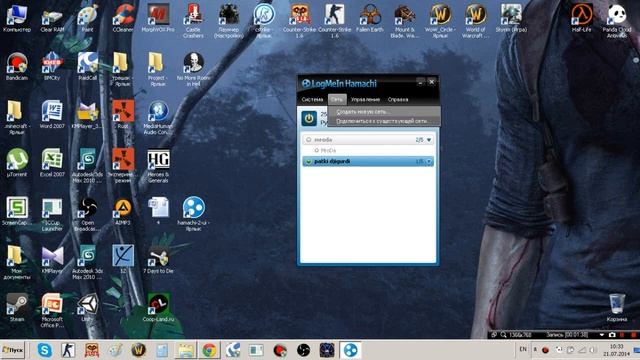Open Half-Life desktop icon

pyautogui.click(x=582, y=18)
